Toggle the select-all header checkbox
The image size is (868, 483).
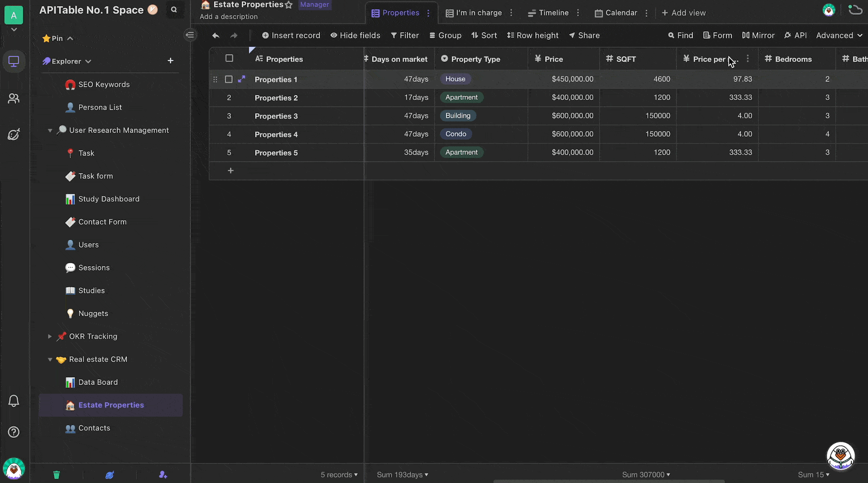click(x=229, y=58)
